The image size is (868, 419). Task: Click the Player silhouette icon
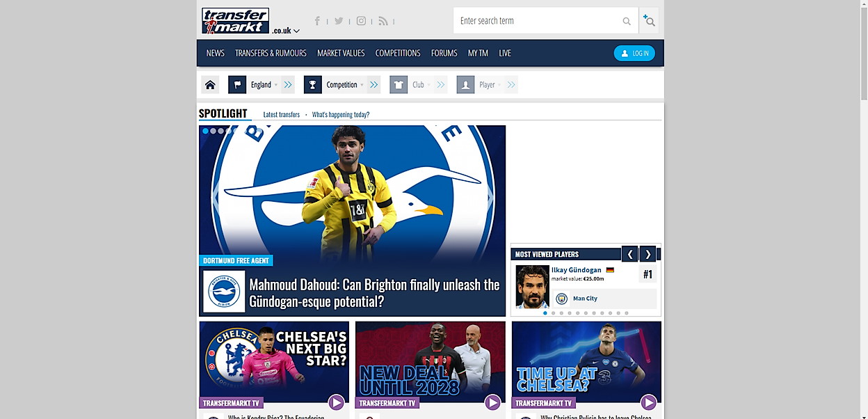tap(465, 85)
